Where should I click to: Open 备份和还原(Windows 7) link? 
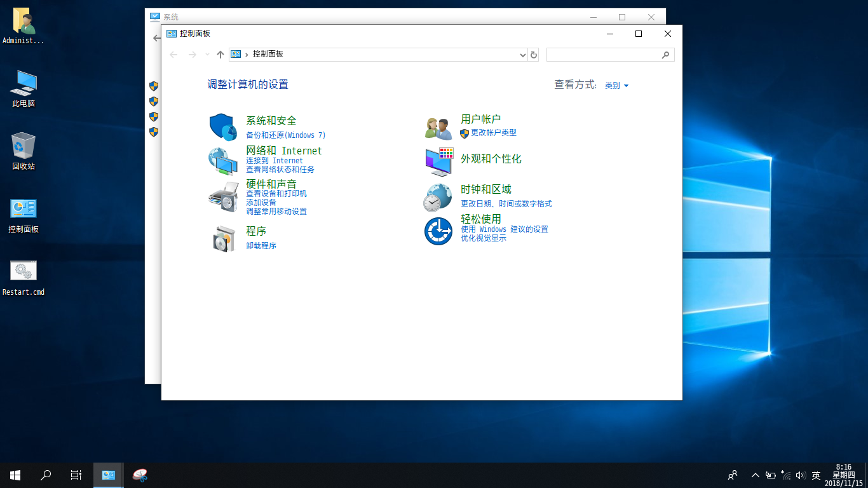tap(285, 135)
